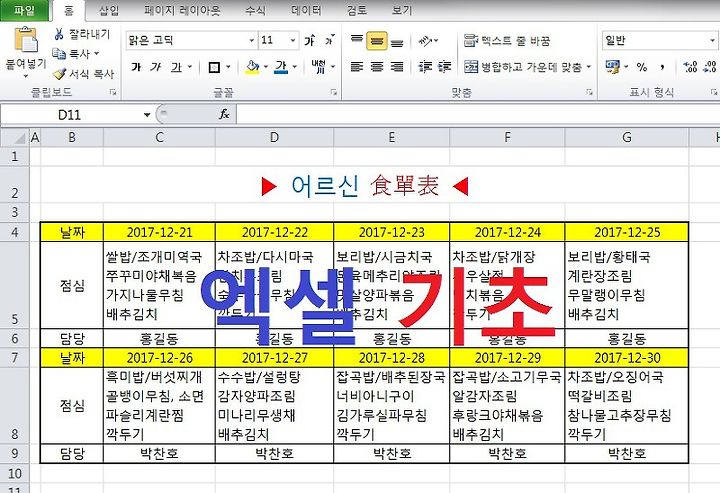Select the 박찬호 cell under 2017-12-26
Image resolution: width=720 pixels, height=493 pixels.
(x=159, y=454)
